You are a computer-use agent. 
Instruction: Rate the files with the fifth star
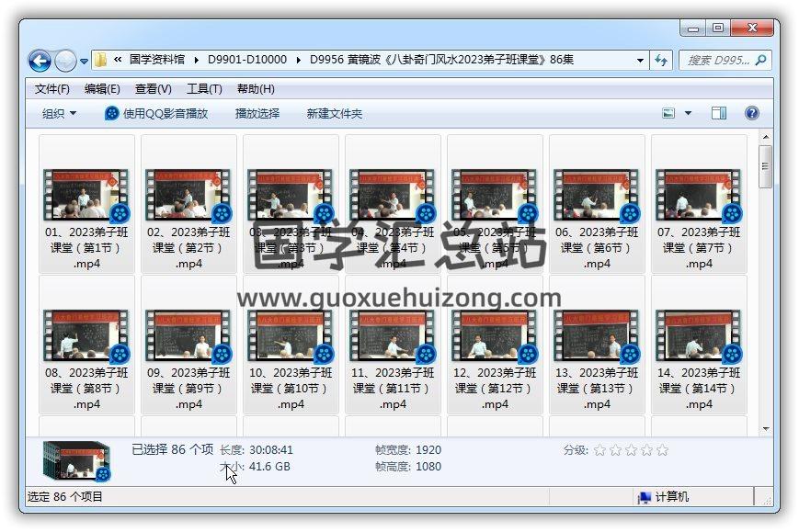point(662,450)
